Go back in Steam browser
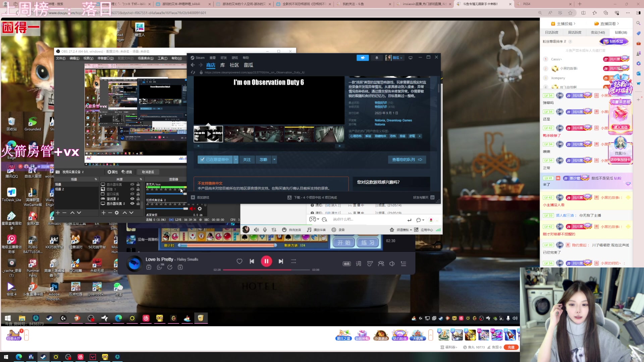Screen dimensions: 644x362 [193, 65]
